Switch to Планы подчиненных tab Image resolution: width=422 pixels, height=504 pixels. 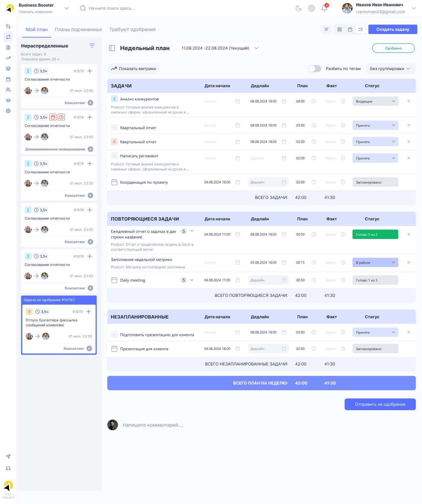click(78, 29)
